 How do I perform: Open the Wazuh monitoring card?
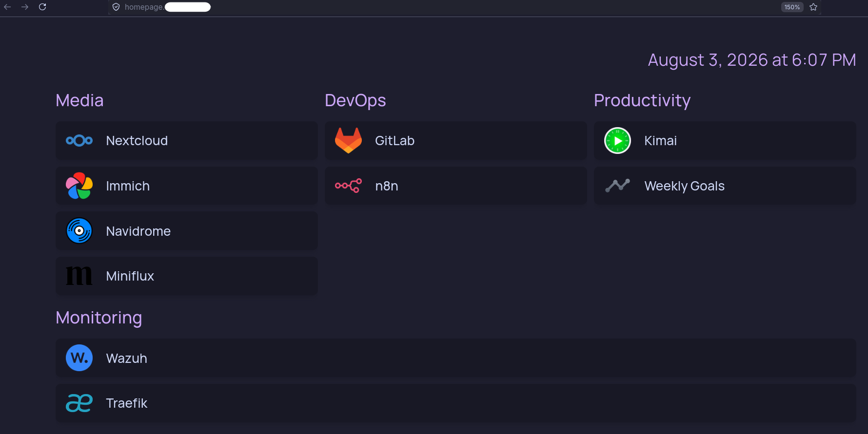456,358
